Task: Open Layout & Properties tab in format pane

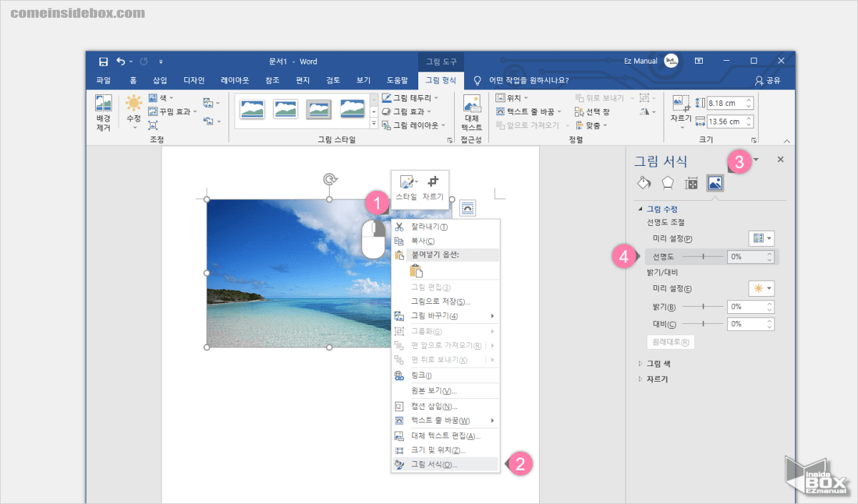Action: [691, 182]
